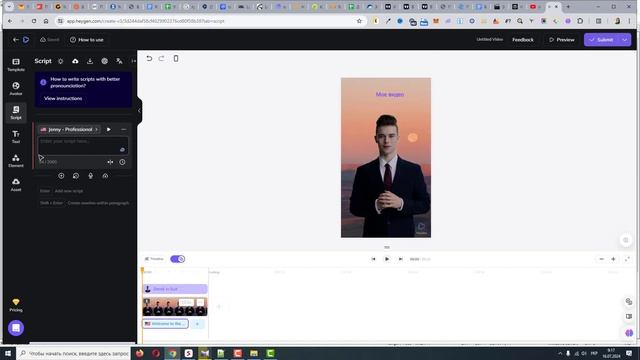Click the translate icon in Script header
The height and width of the screenshot is (360, 640).
pos(119,61)
